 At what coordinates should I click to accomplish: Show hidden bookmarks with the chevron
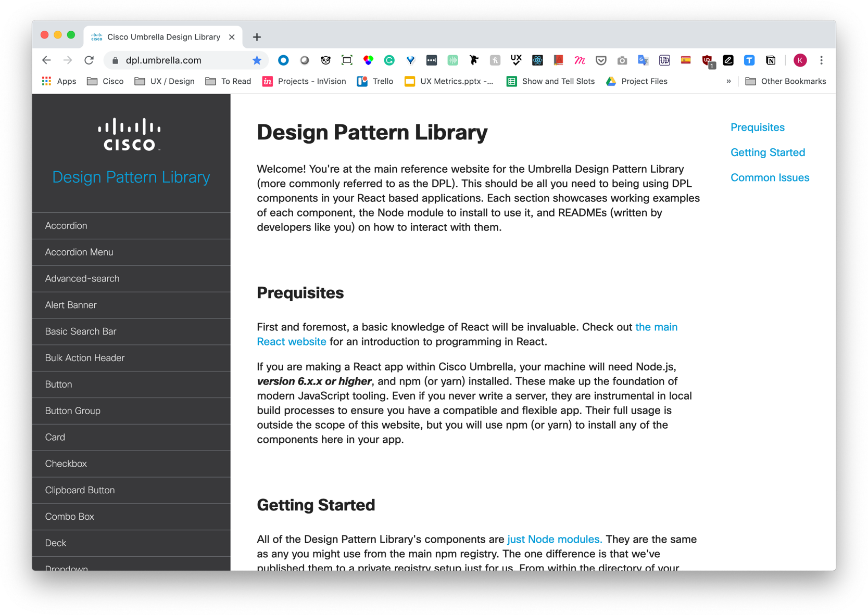tap(728, 81)
